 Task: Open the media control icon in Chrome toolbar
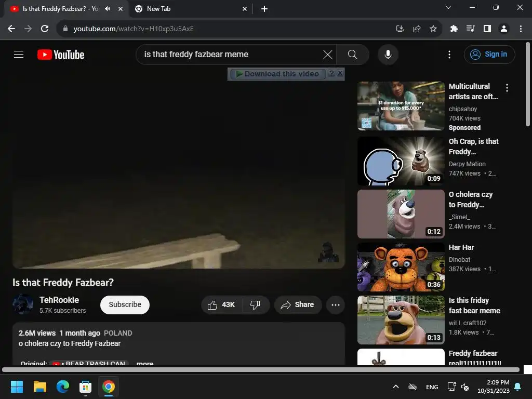(x=470, y=29)
